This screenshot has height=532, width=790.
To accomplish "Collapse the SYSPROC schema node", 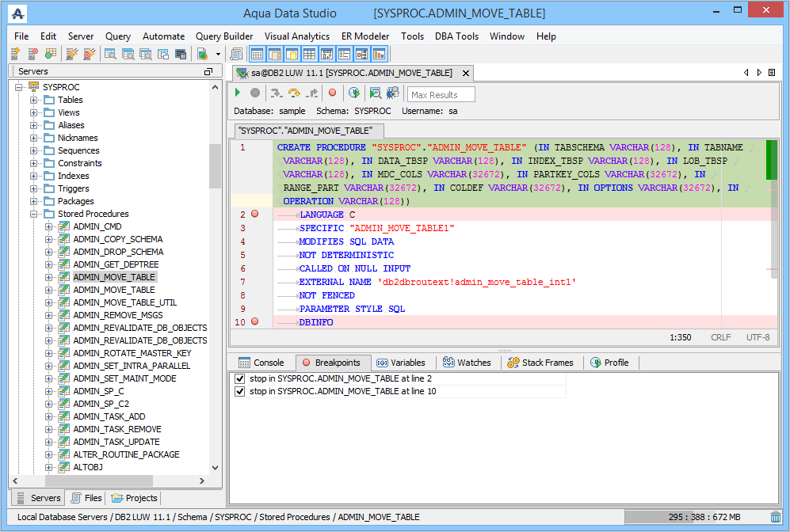I will point(19,87).
